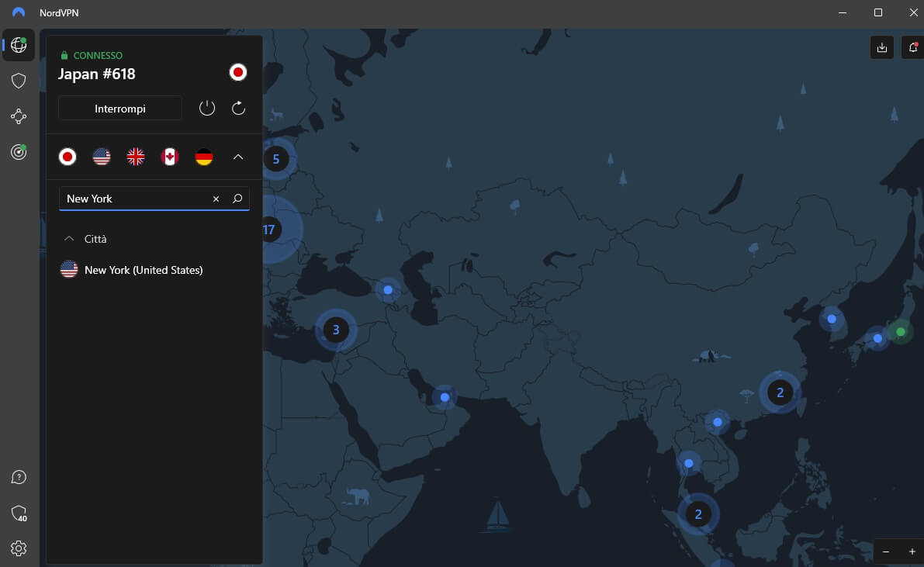Screen dimensions: 924x567
Task: Clear the New York search text
Action: [216, 199]
